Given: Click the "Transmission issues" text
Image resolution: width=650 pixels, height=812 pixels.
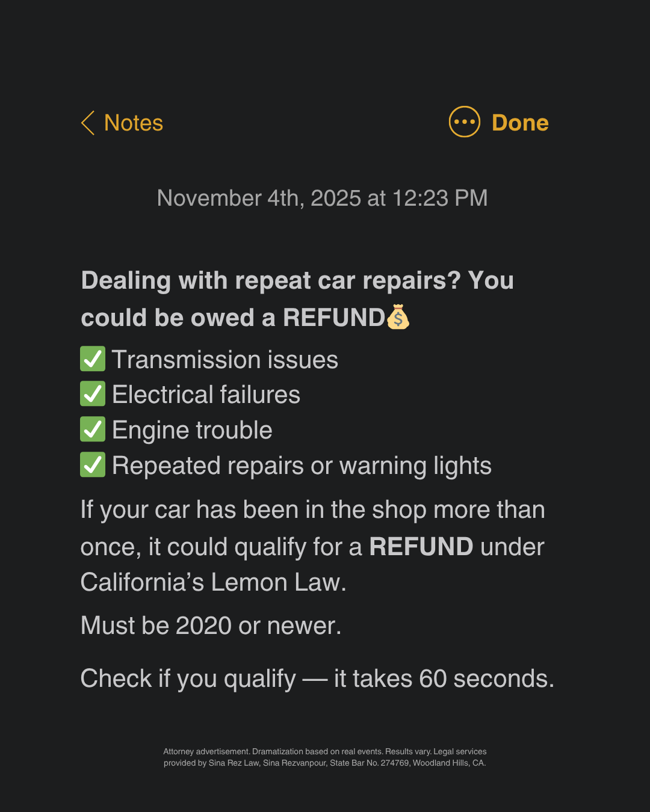Looking at the screenshot, I should (x=224, y=360).
